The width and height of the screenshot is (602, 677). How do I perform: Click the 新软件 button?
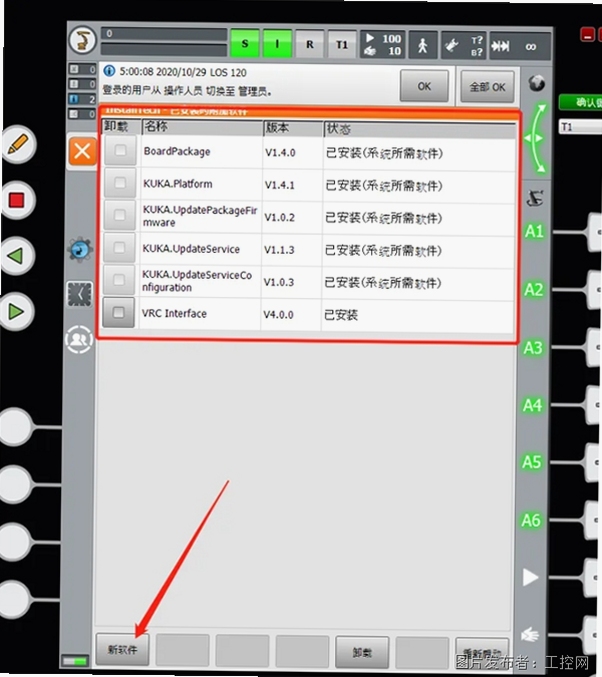coord(122,649)
